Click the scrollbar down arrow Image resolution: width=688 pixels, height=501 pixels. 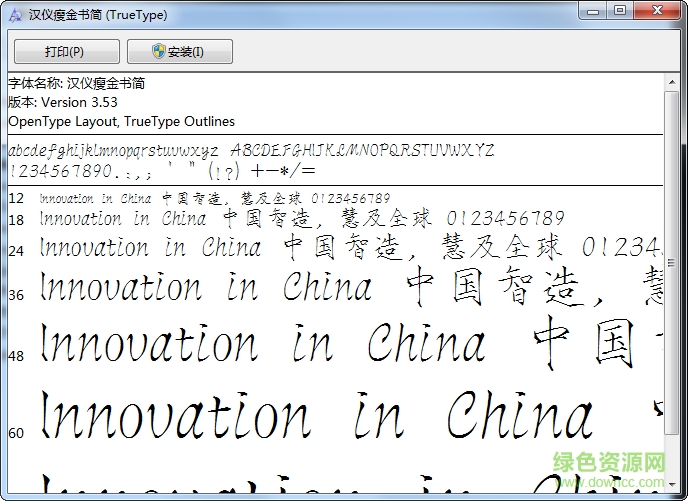pos(672,484)
